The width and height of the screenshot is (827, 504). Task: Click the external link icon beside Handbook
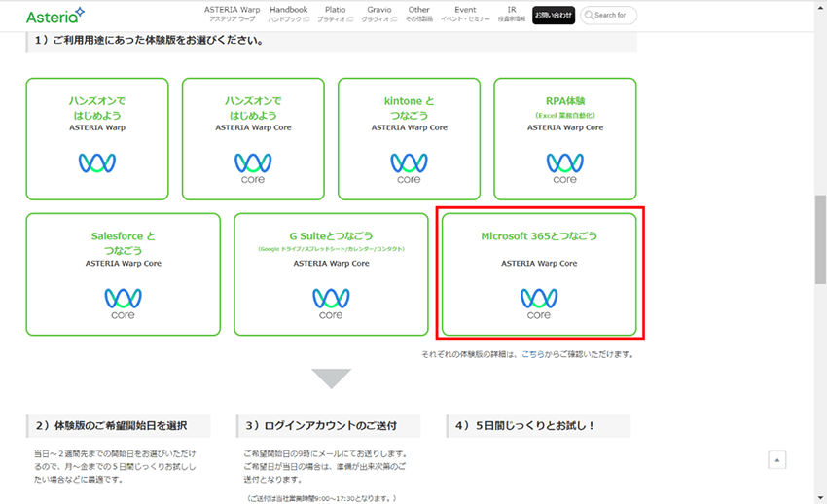tap(306, 19)
